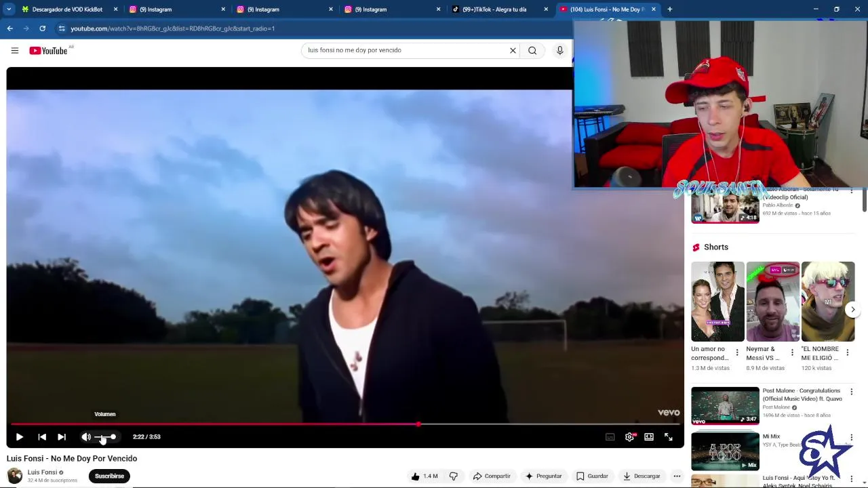Open the 'Un amor no correspond...' short
Screen dimensions: 868x488
pyautogui.click(x=717, y=302)
